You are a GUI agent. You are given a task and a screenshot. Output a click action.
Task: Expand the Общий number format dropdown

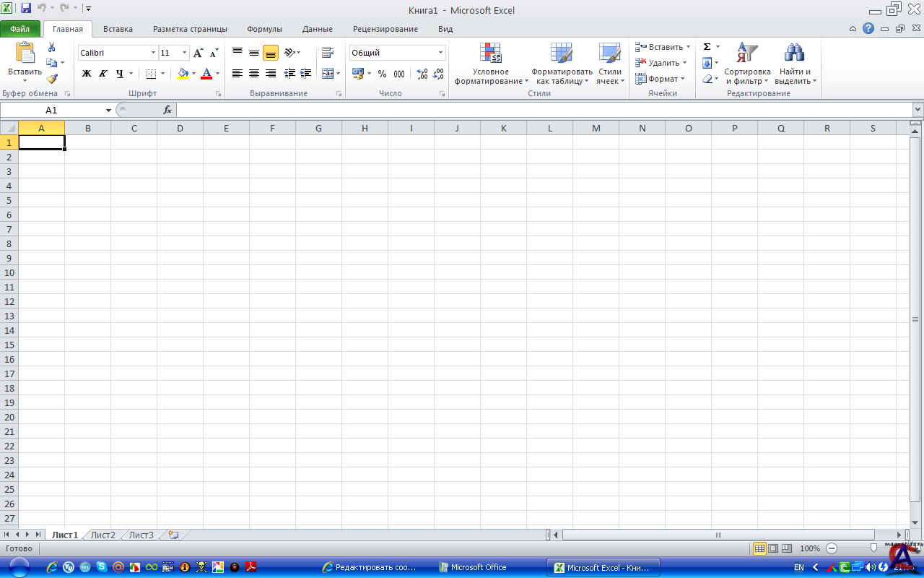tap(440, 53)
